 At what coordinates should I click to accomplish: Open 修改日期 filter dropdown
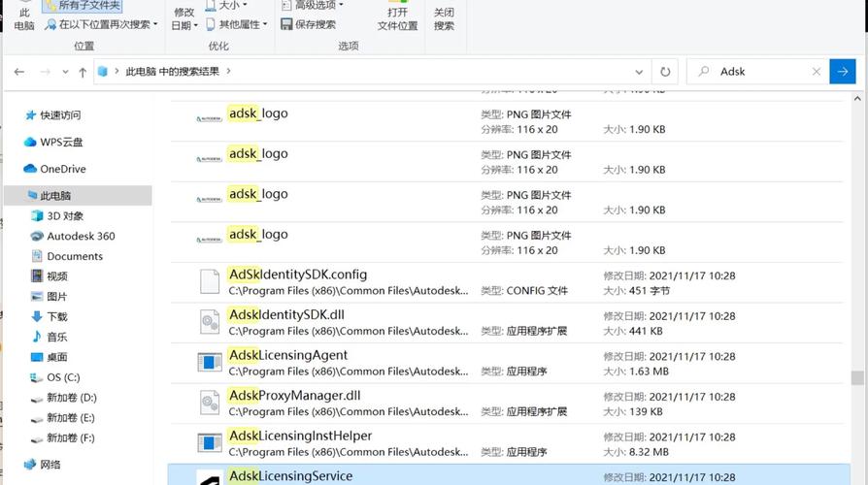(x=184, y=18)
